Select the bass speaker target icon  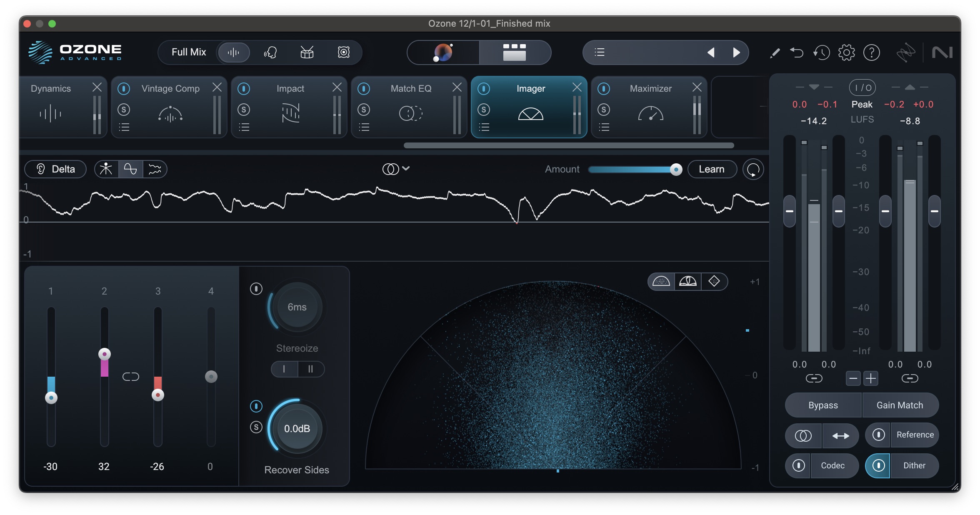pyautogui.click(x=344, y=52)
